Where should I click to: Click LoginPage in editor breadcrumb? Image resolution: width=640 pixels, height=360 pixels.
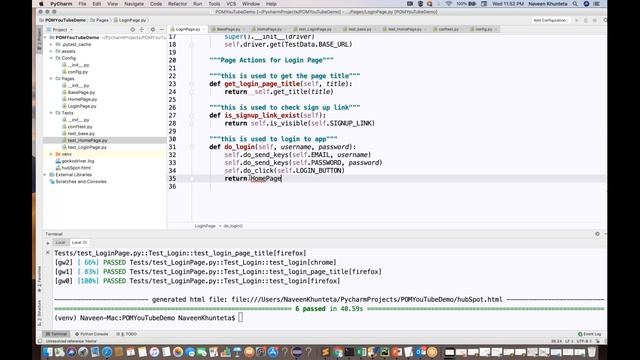(205, 226)
